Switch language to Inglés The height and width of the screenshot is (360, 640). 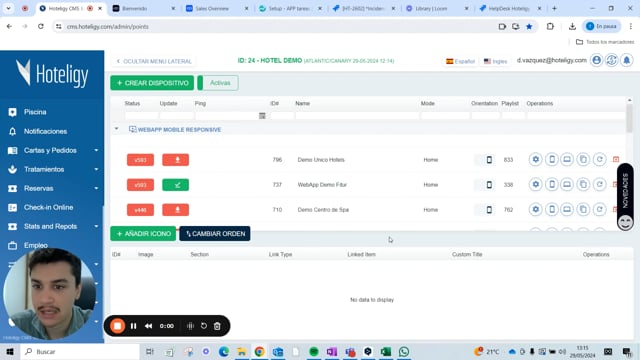(x=495, y=61)
